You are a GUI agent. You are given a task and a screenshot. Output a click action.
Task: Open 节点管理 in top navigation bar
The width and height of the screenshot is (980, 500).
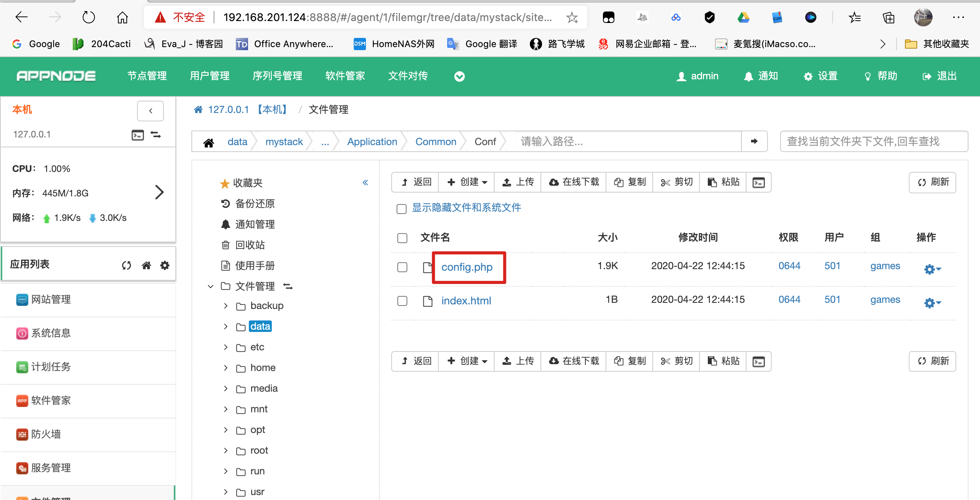click(147, 76)
